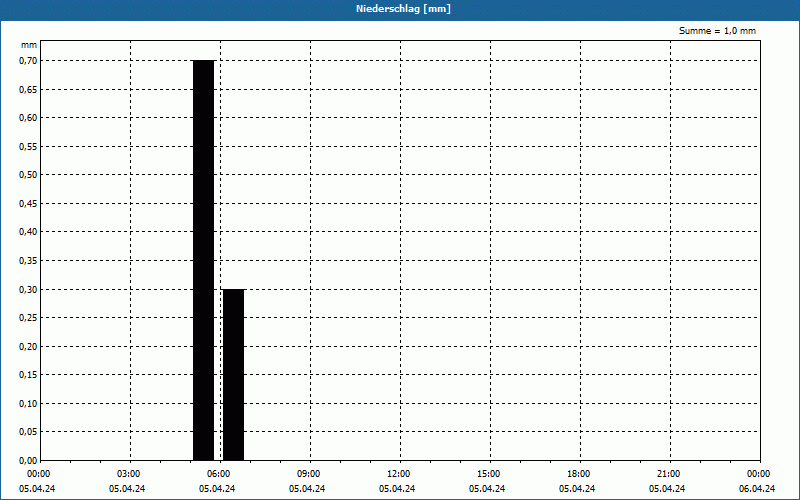The width and height of the screenshot is (800, 500).
Task: Click the 0,65 y-axis value
Action: point(28,89)
